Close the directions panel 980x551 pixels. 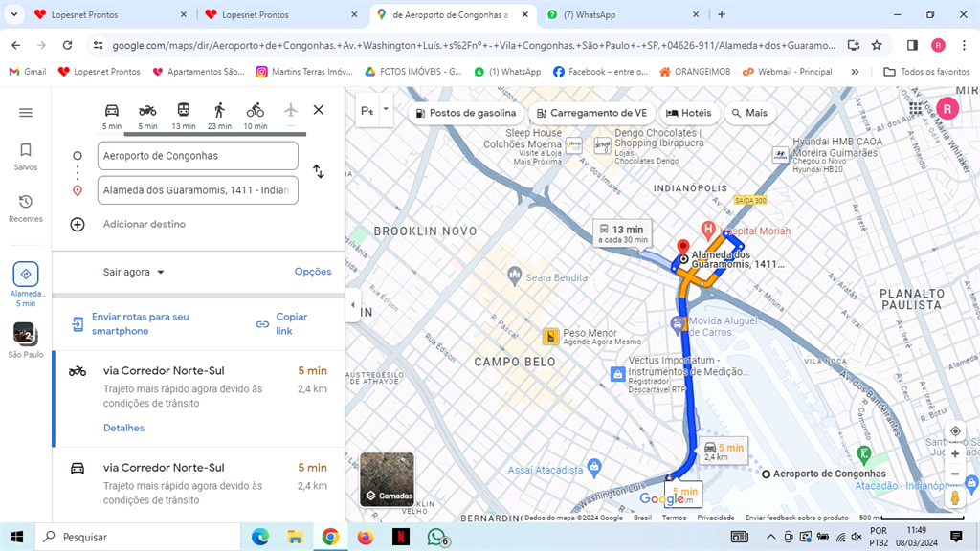319,110
